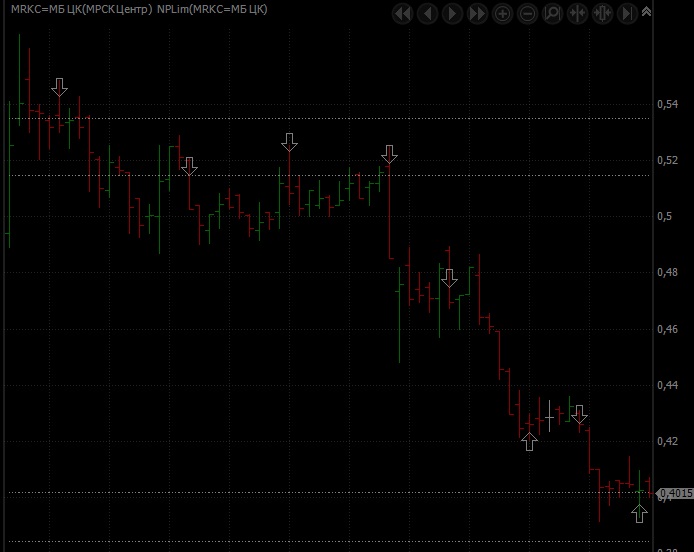Image resolution: width=694 pixels, height=552 pixels.
Task: Select the down-arrow marker before the price gap
Action: point(389,154)
